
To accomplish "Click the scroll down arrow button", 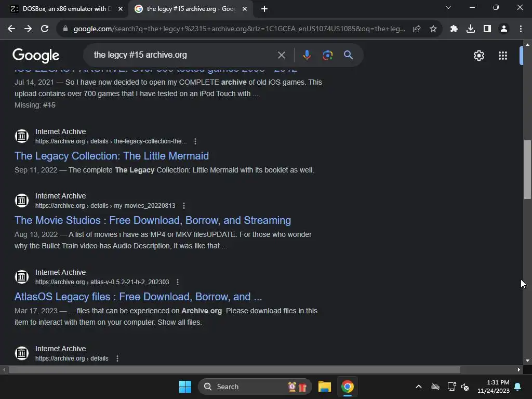I will pos(527,361).
